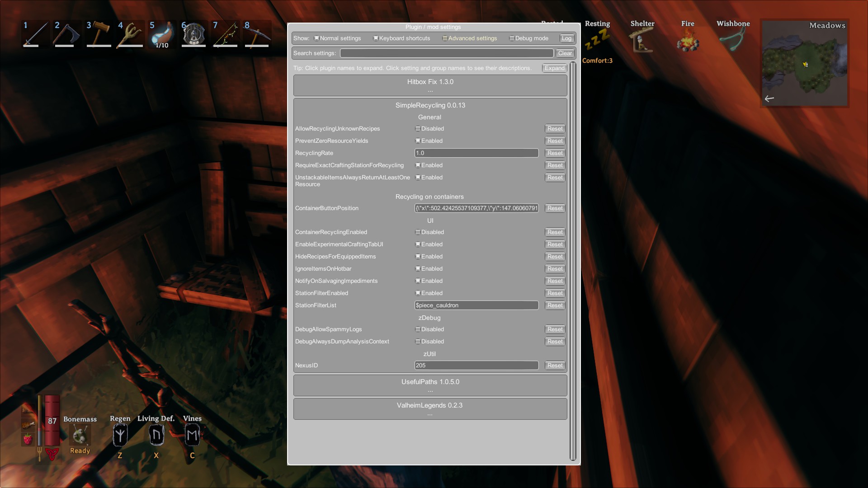Drag the mod settings panel scrollbar
This screenshot has height=488, width=868.
(x=572, y=238)
